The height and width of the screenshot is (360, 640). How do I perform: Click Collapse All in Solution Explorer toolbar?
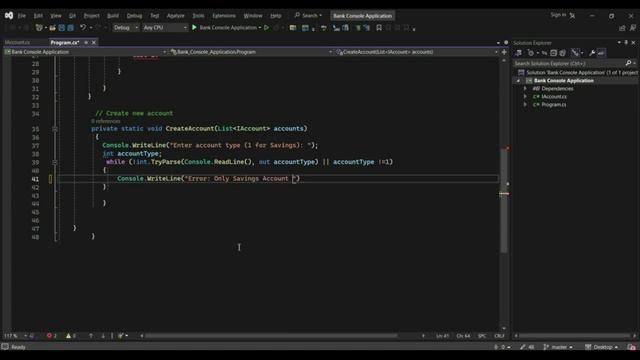[553, 53]
